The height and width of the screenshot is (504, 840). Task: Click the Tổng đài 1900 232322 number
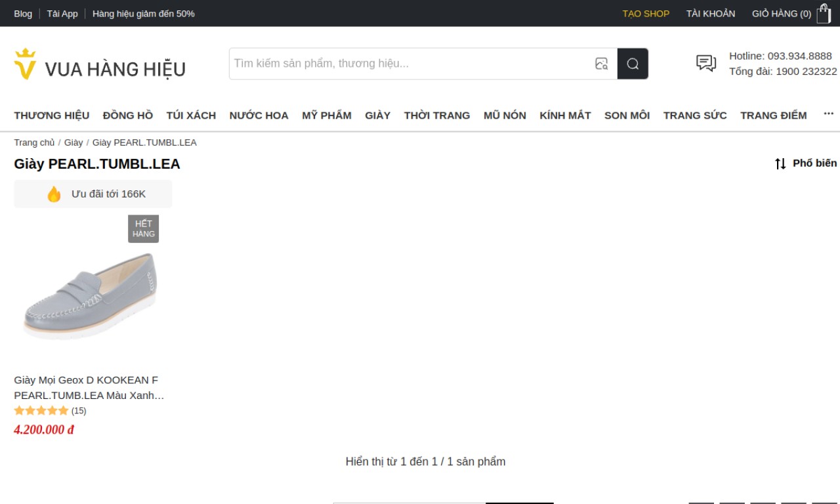click(783, 71)
